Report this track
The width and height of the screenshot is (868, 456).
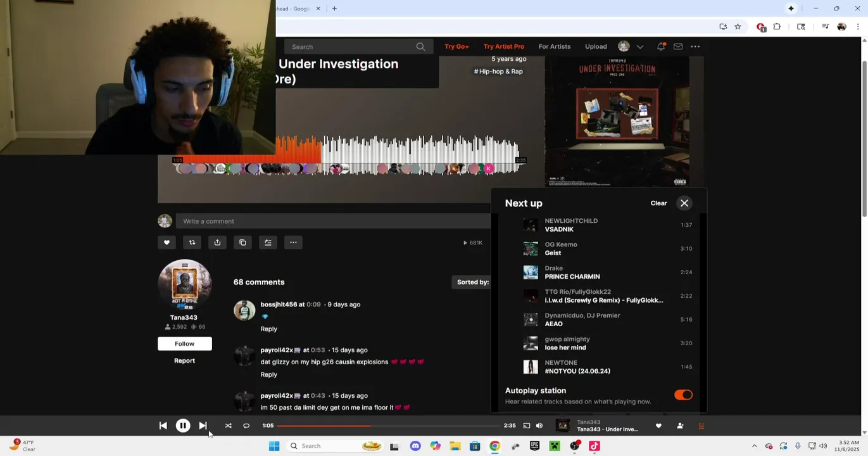pyautogui.click(x=184, y=360)
